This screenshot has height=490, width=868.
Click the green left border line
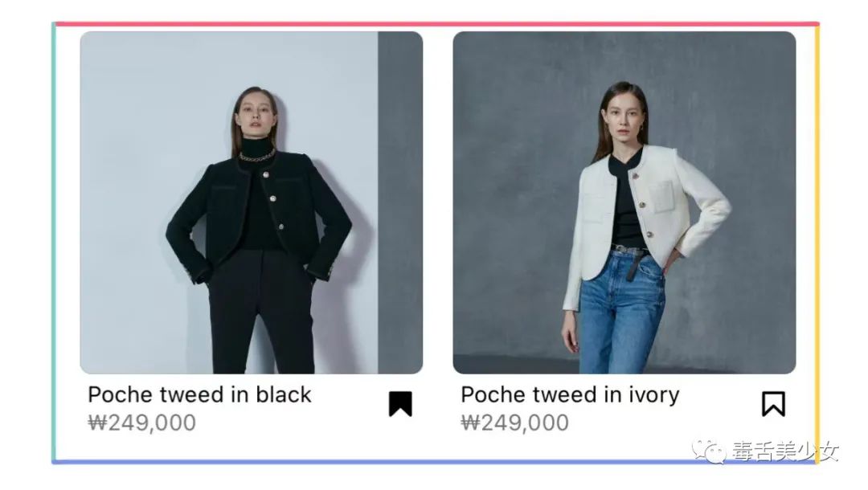pos(54,243)
